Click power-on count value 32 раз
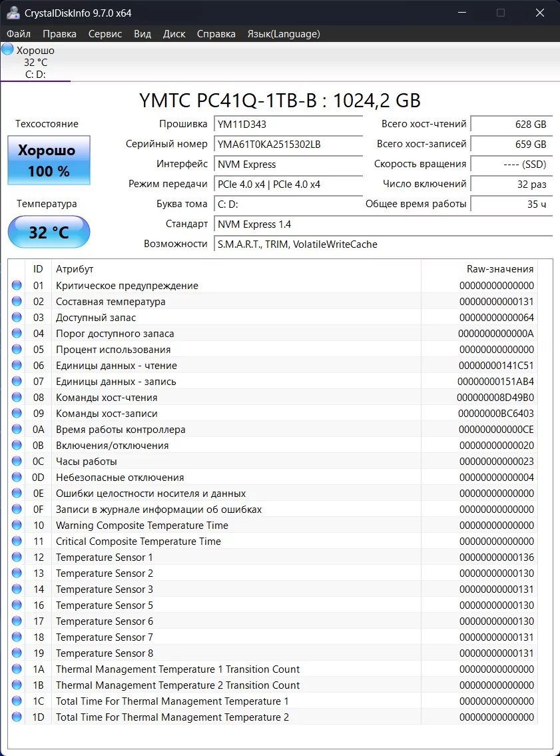The width and height of the screenshot is (560, 756). tap(511, 185)
